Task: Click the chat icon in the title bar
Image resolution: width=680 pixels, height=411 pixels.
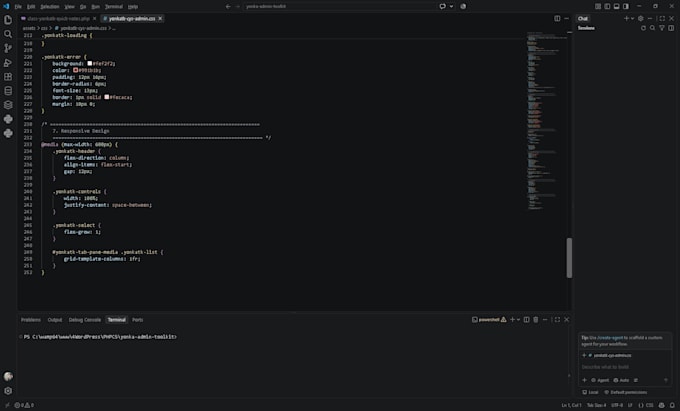Action: click(x=442, y=7)
